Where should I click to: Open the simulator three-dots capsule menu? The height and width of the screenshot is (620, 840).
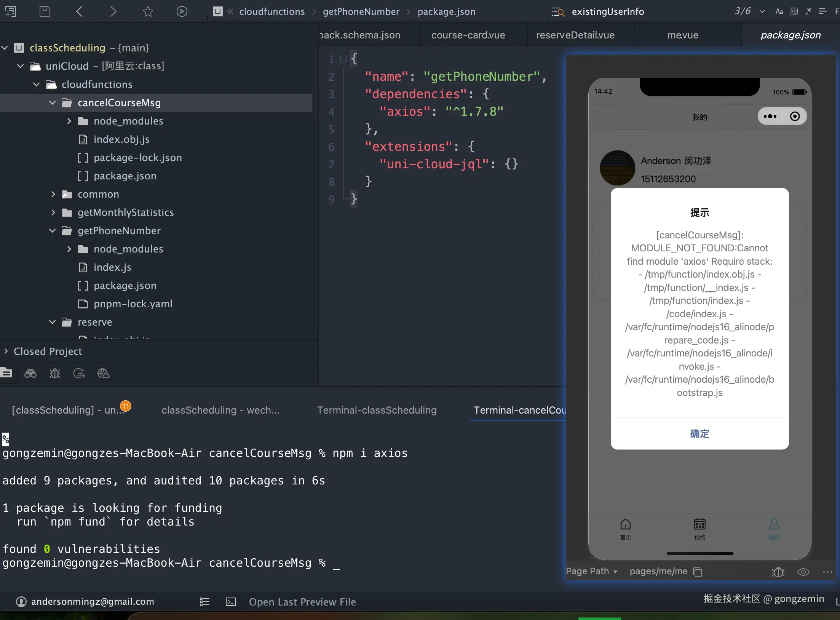pos(770,117)
